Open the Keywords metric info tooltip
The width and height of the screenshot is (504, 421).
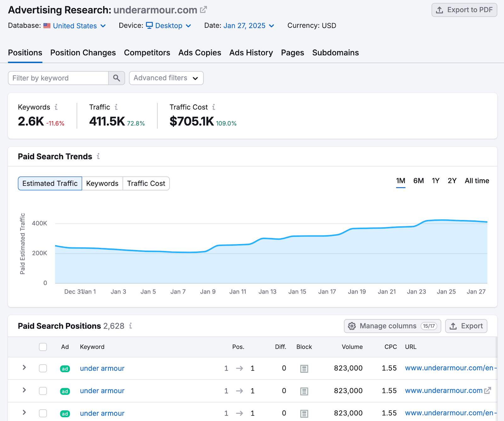point(56,107)
